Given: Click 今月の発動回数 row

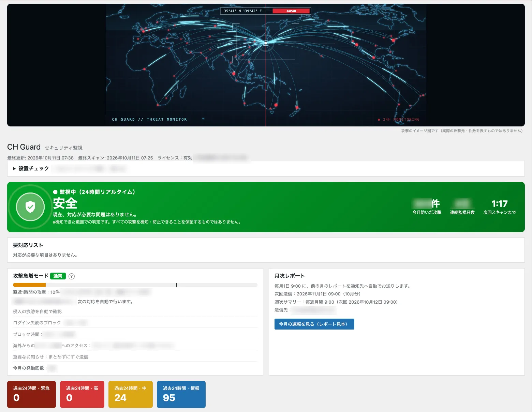Looking at the screenshot, I should coord(135,368).
